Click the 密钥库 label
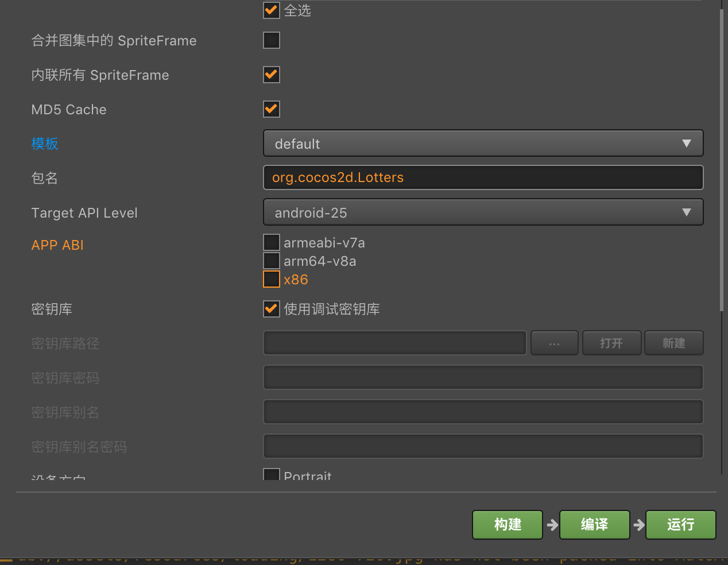 coord(52,309)
